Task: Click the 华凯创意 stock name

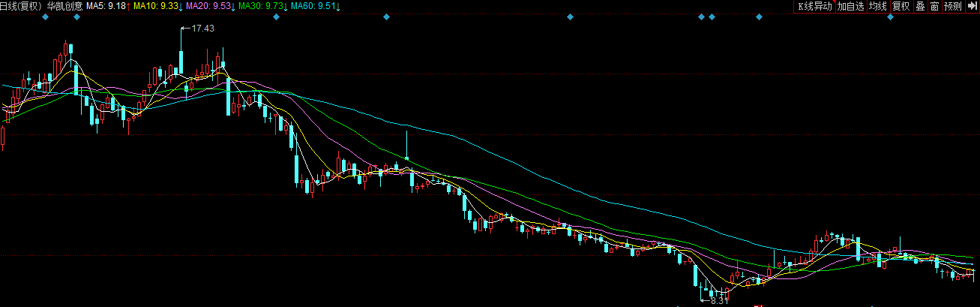Action: point(64,6)
